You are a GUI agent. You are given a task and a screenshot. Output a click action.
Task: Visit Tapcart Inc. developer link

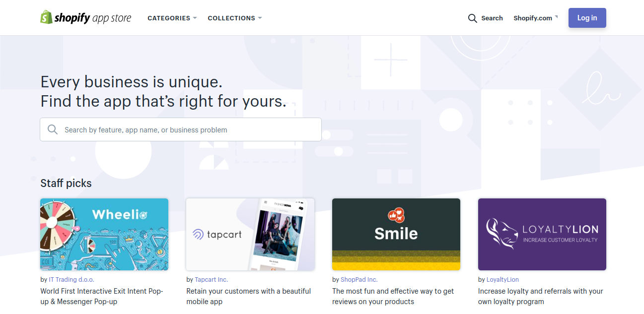tap(211, 280)
